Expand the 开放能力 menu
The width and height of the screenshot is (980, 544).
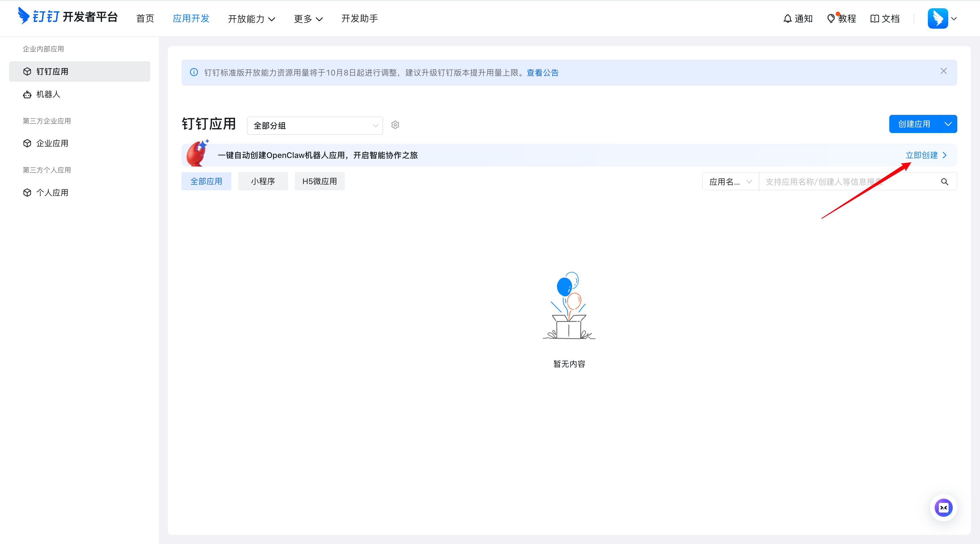(x=252, y=19)
